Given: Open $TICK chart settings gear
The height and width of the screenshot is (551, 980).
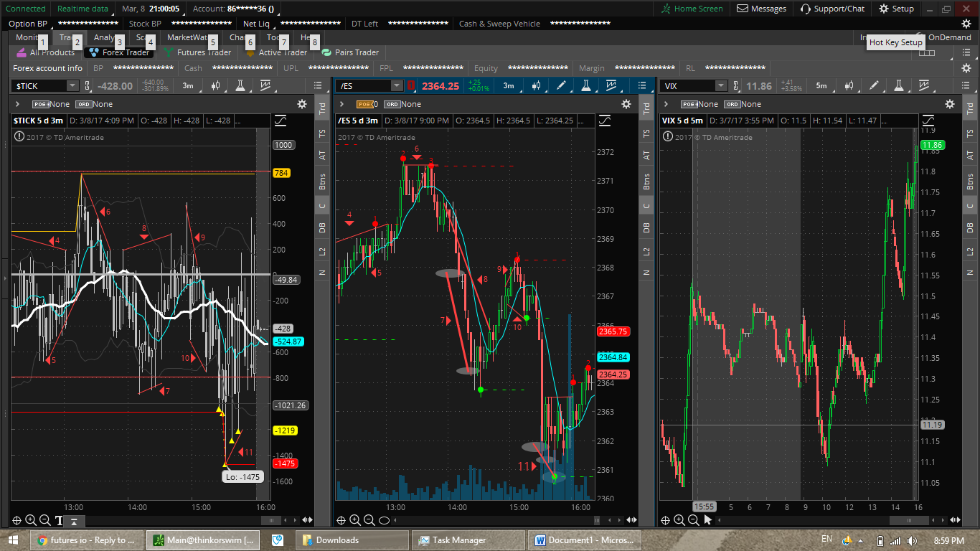Looking at the screenshot, I should coord(302,104).
